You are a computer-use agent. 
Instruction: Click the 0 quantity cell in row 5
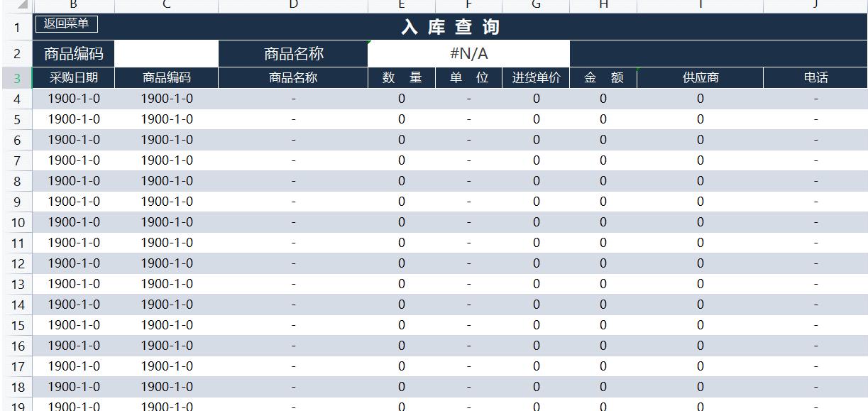tap(401, 119)
